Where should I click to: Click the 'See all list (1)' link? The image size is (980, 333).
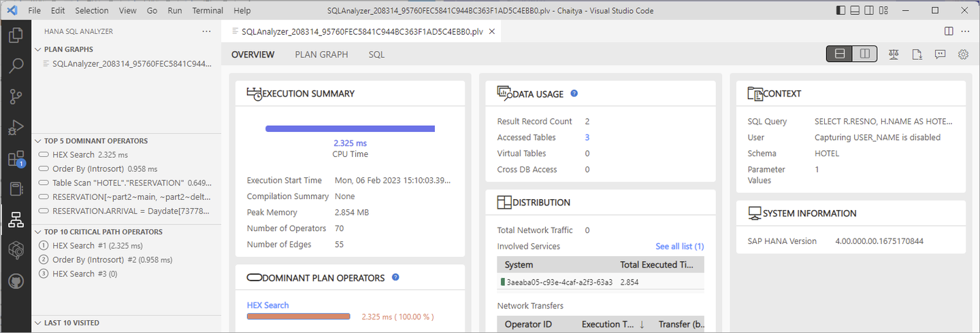680,246
